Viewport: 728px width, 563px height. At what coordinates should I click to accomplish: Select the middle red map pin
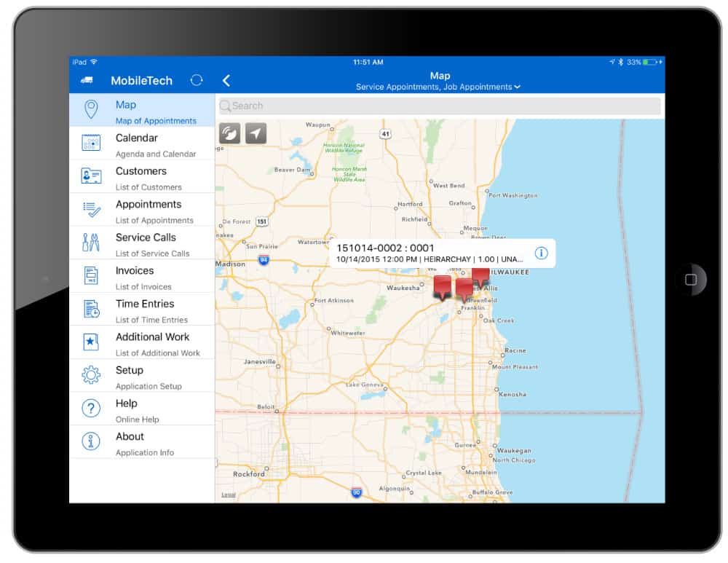pyautogui.click(x=464, y=290)
